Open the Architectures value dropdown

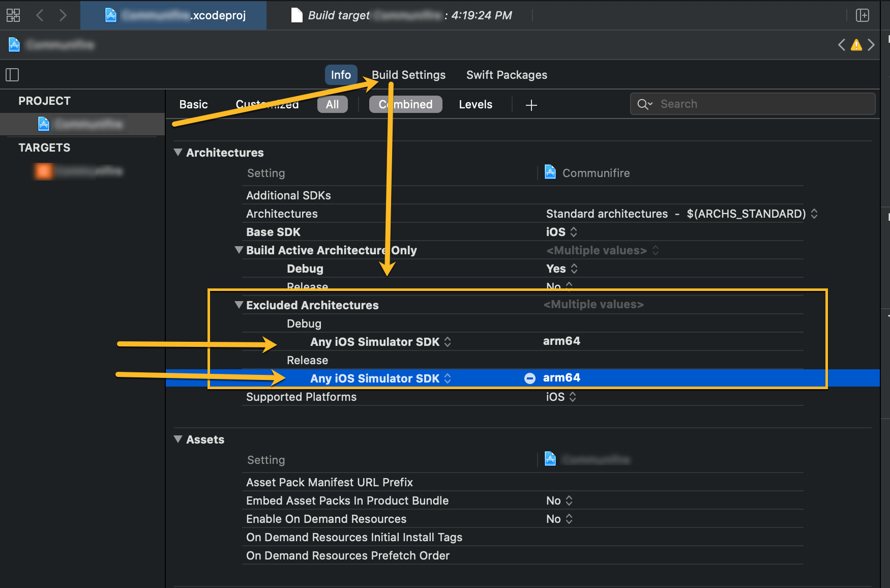click(x=815, y=214)
